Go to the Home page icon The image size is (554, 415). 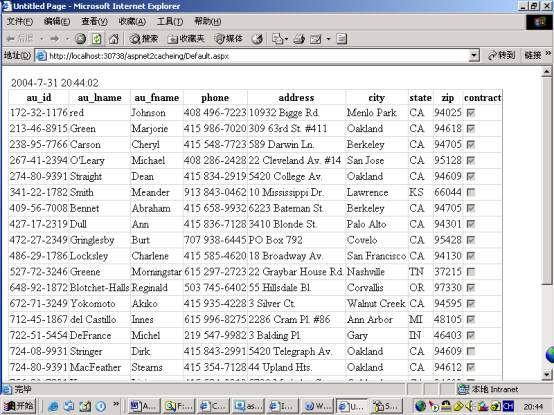coord(113,38)
